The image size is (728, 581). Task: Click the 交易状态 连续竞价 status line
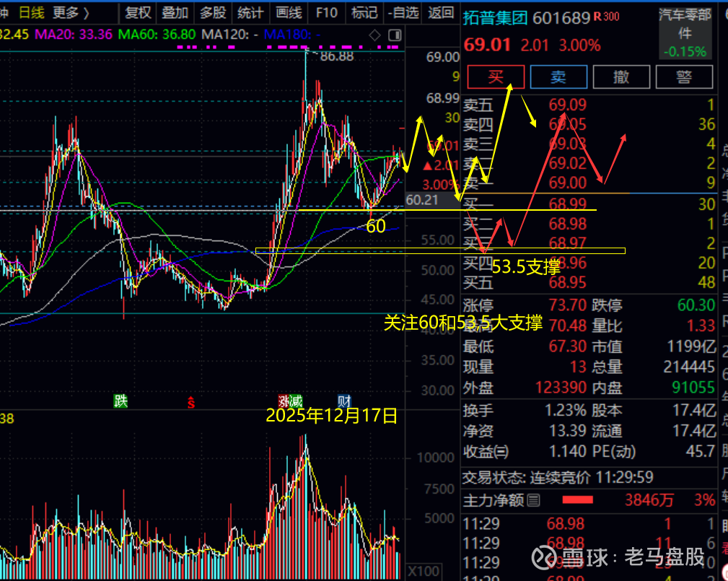tap(558, 478)
